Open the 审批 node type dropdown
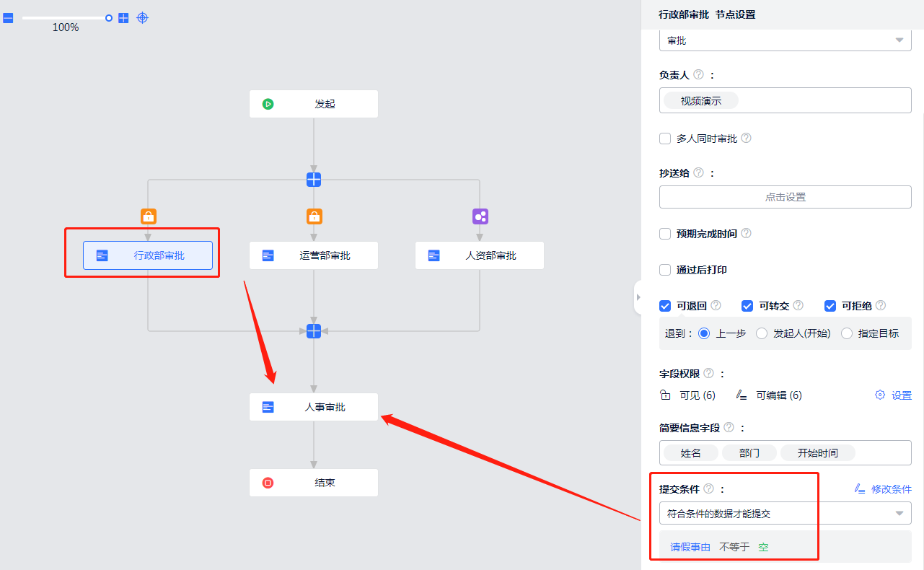 coord(785,40)
